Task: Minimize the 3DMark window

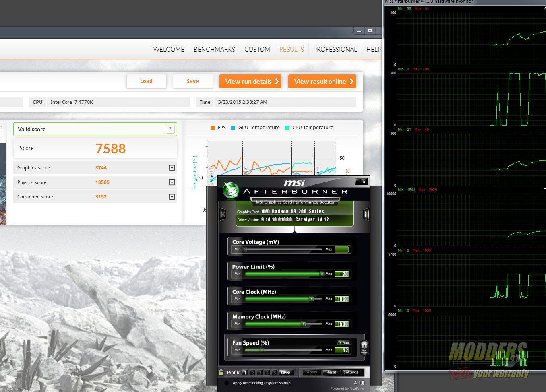Action: click(359, 31)
